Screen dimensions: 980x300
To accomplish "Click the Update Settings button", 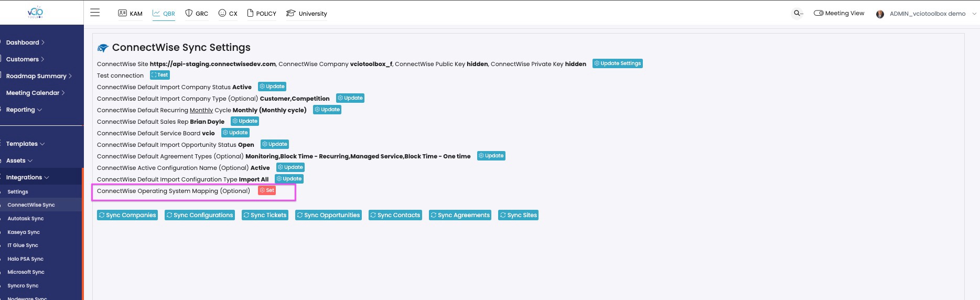I will point(618,63).
